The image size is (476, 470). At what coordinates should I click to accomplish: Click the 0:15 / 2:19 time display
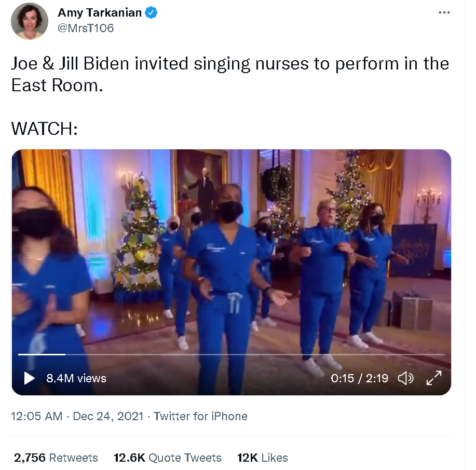click(359, 378)
